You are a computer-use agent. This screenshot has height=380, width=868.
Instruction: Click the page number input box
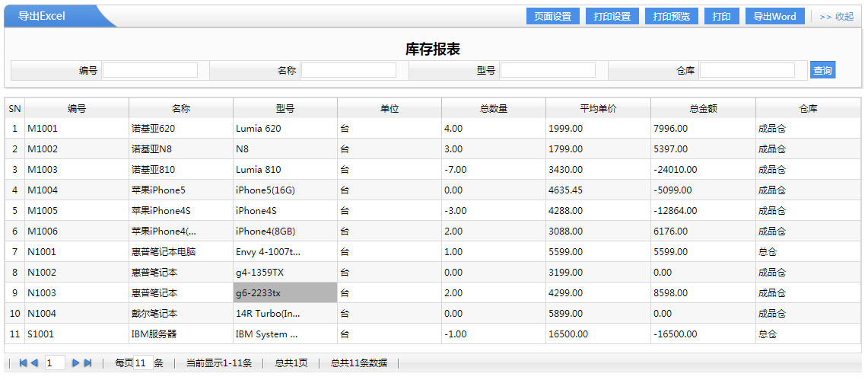55,363
